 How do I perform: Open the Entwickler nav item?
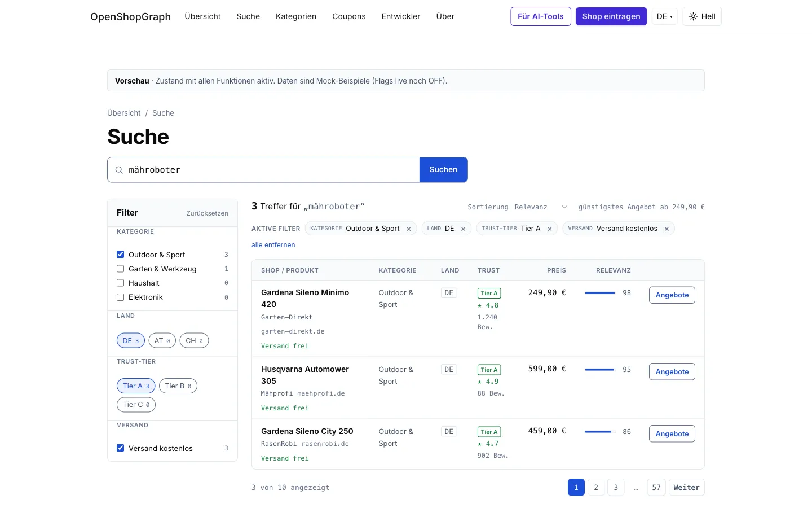click(x=401, y=16)
